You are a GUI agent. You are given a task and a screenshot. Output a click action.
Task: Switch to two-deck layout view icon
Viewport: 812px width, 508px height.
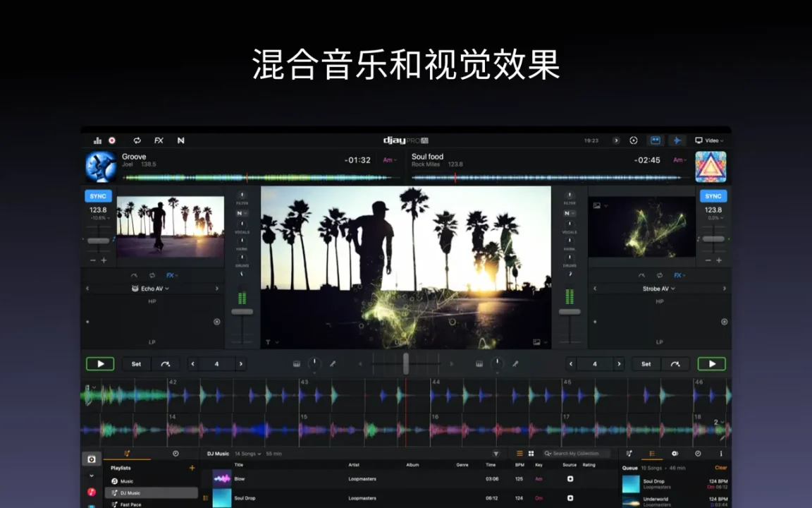(656, 140)
